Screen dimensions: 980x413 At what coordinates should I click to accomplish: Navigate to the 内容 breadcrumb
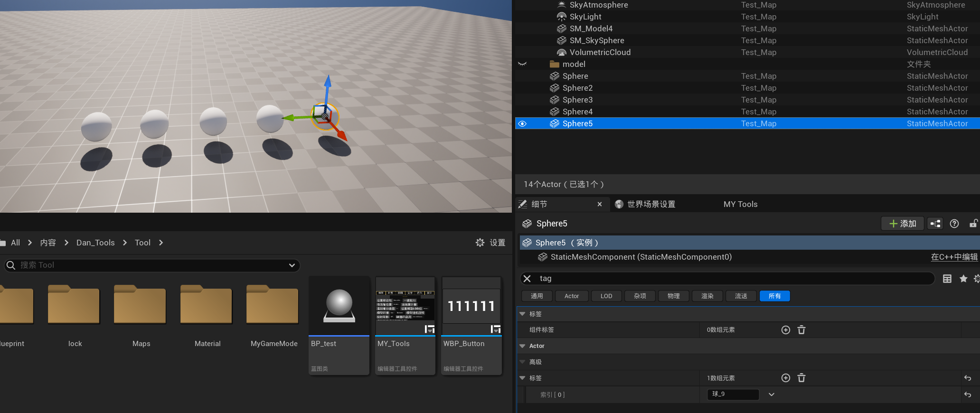coord(48,243)
